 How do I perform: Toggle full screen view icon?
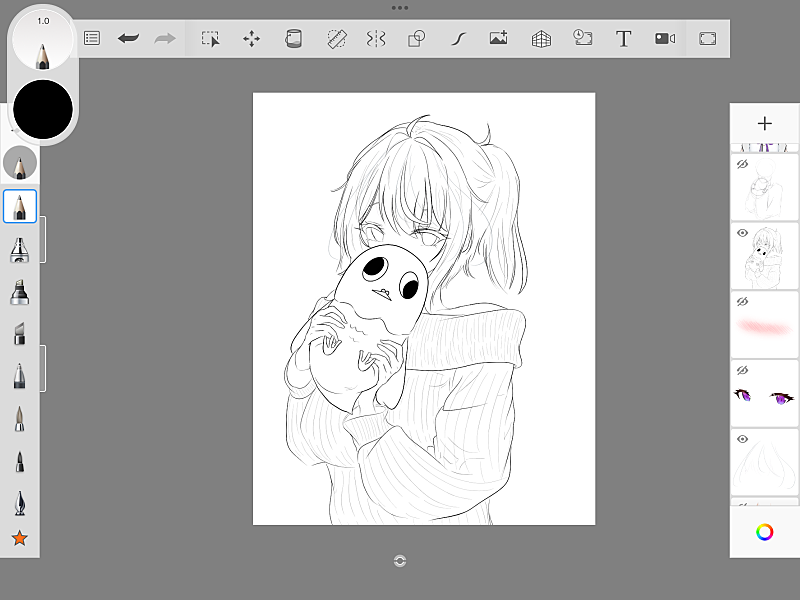[708, 39]
